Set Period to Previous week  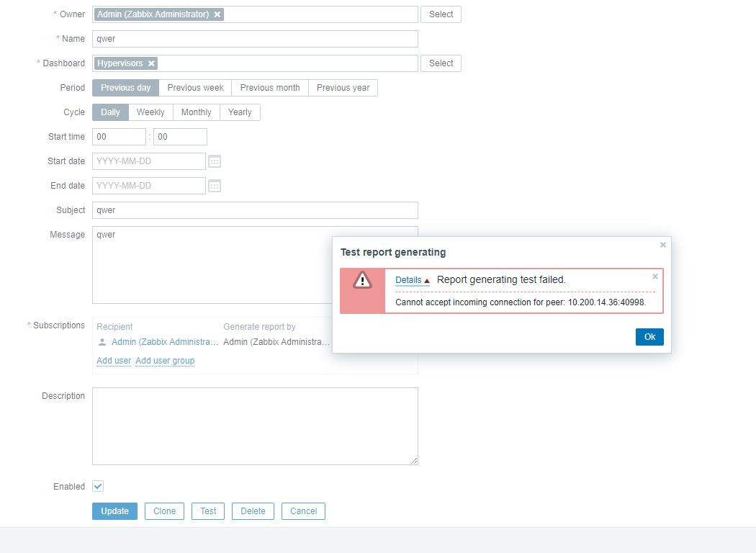[195, 88]
